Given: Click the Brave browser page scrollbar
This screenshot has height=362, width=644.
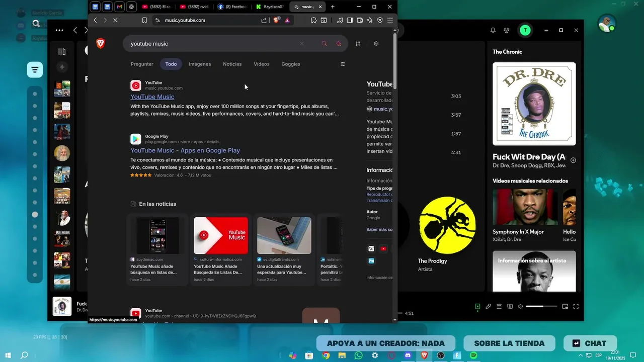Looking at the screenshot, I should pyautogui.click(x=395, y=60).
